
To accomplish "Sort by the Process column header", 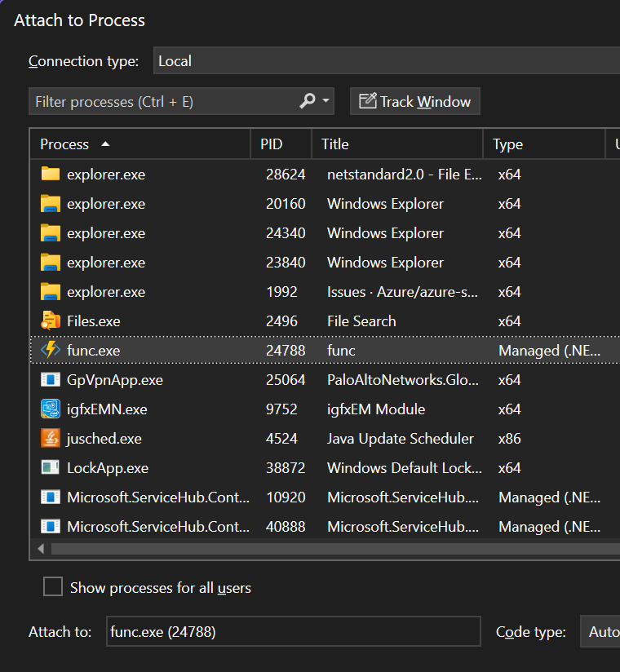I will coord(64,144).
